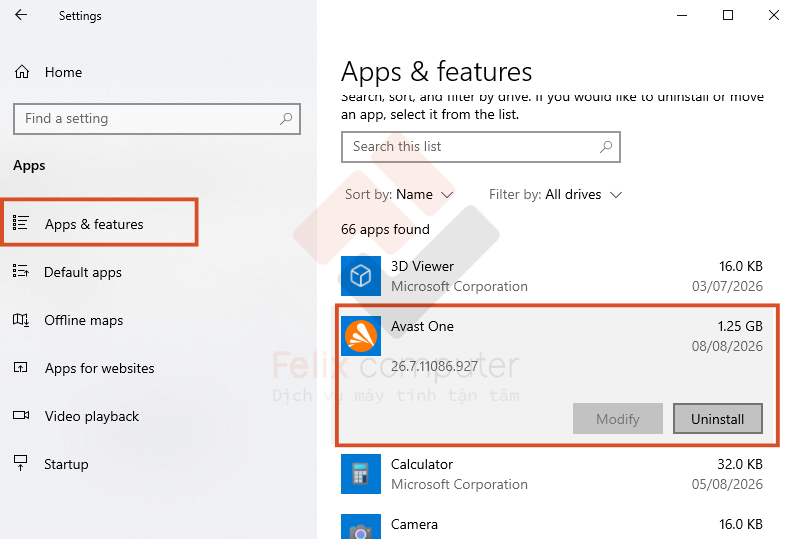Open the Home settings page
792x539 pixels.
48,72
